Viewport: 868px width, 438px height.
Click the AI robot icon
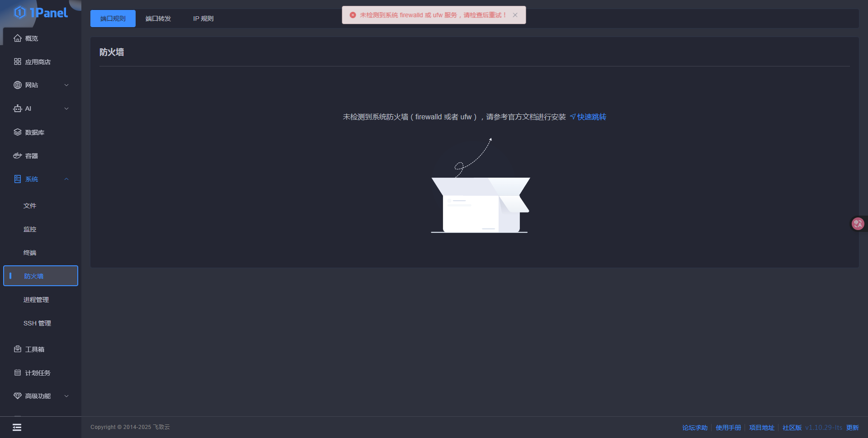(18, 108)
